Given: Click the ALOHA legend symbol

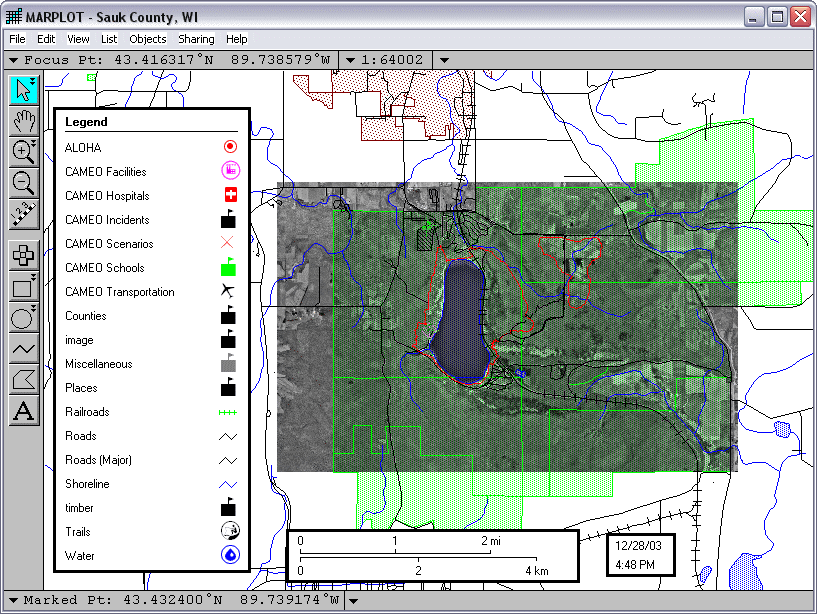Looking at the screenshot, I should [230, 147].
